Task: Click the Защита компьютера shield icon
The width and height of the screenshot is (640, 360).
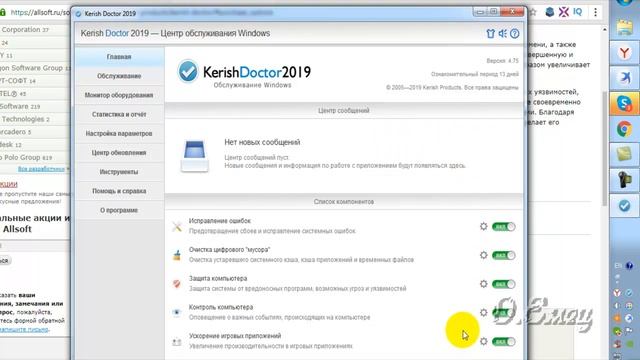Action: tap(177, 284)
